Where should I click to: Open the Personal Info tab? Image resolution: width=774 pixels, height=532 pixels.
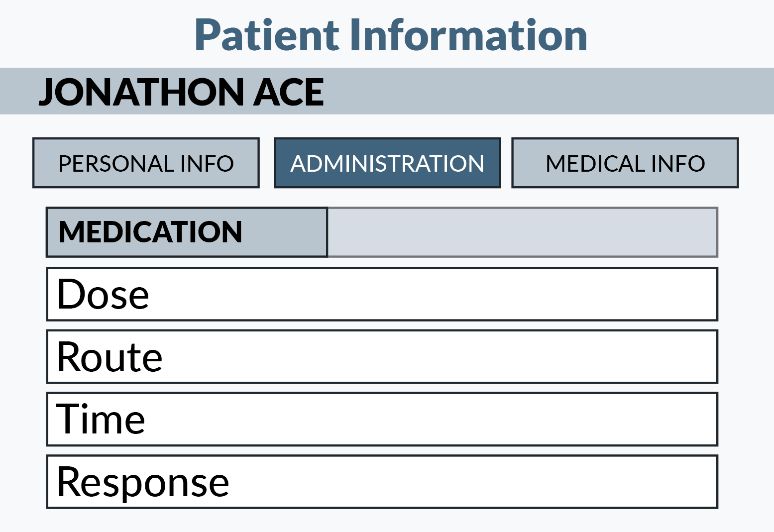point(146,163)
